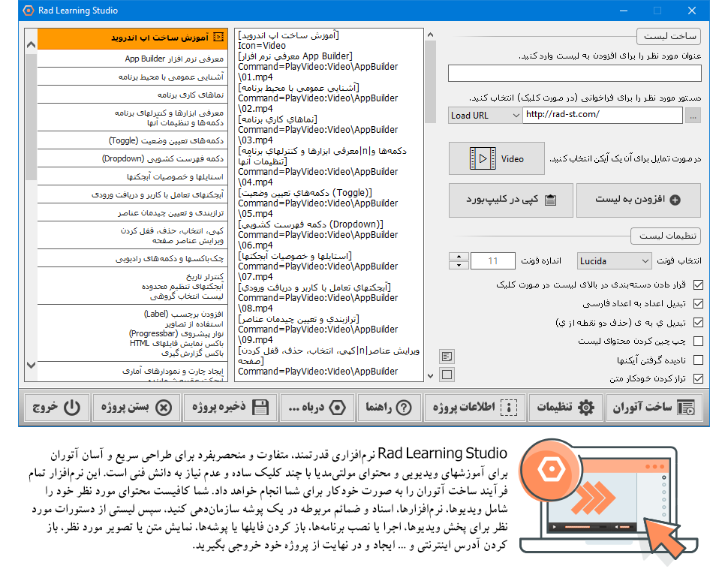728x572 pixels.
Task: Select list item چک‌باکسها و دکمه‌های رادیویی
Action: pyautogui.click(x=132, y=259)
